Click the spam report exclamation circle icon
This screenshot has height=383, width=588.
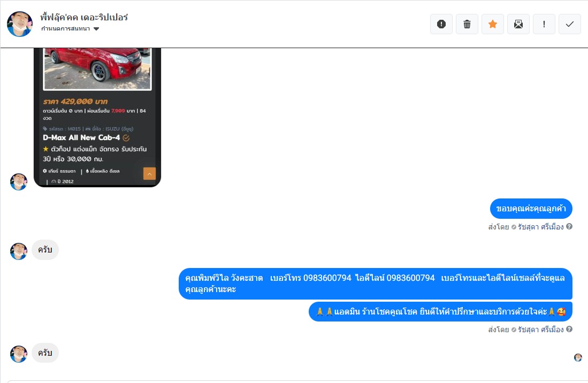coord(441,25)
